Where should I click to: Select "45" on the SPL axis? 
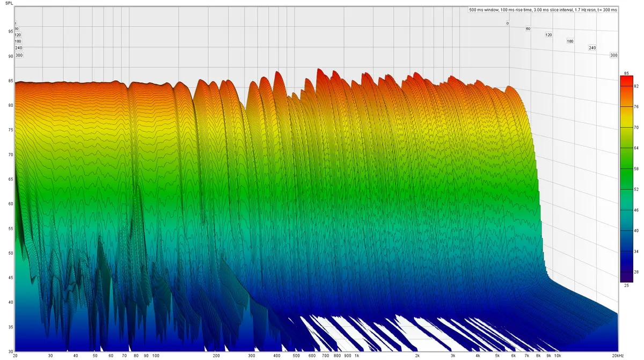coord(10,277)
